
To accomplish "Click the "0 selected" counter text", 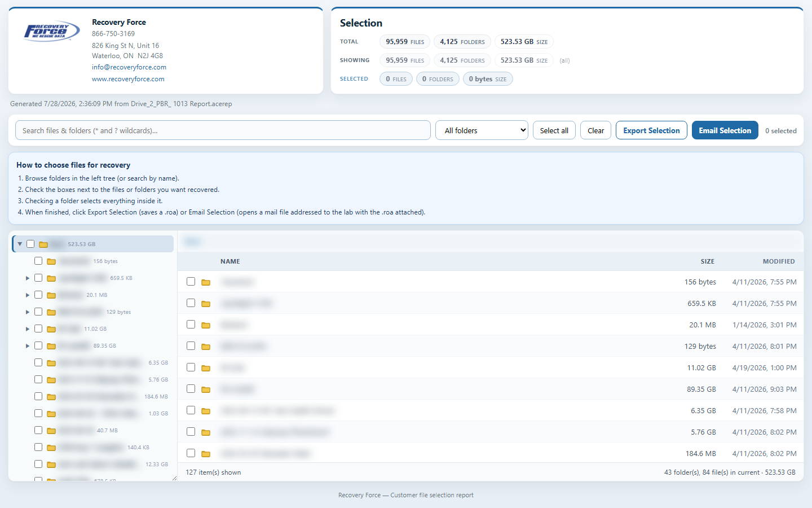I will coord(781,131).
